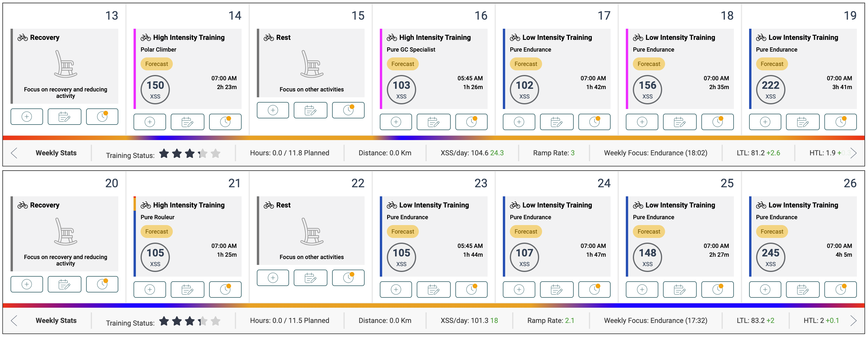Click the plus button under day 16 workout
This screenshot has width=868, height=337.
click(396, 122)
